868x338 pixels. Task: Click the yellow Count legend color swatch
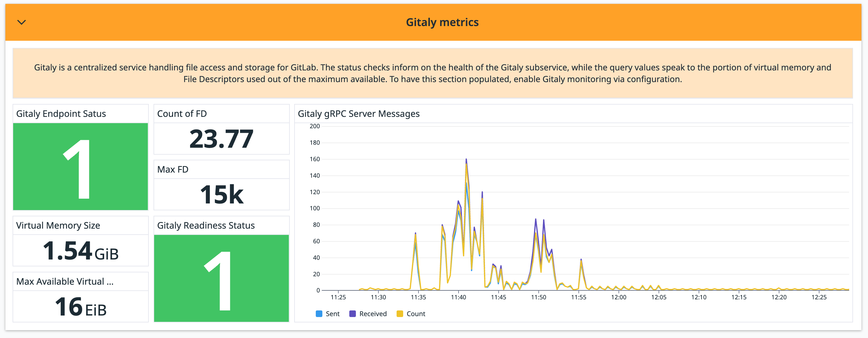click(400, 313)
